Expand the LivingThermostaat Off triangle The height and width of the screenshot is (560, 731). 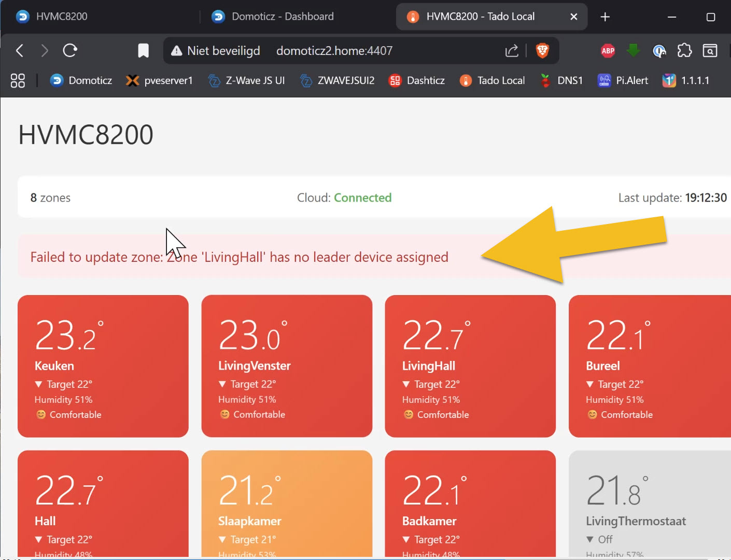(589, 539)
